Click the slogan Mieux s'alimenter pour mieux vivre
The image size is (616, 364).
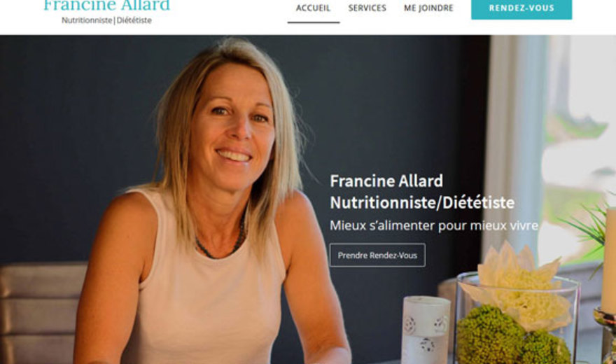point(434,226)
